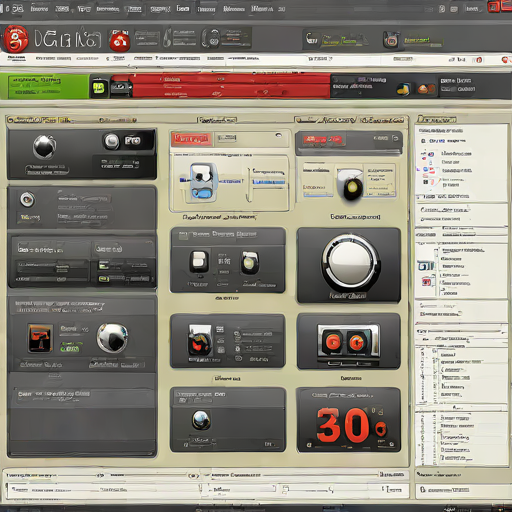
Task: Click the red square icon at top-right corner
Action: pos(494,7)
